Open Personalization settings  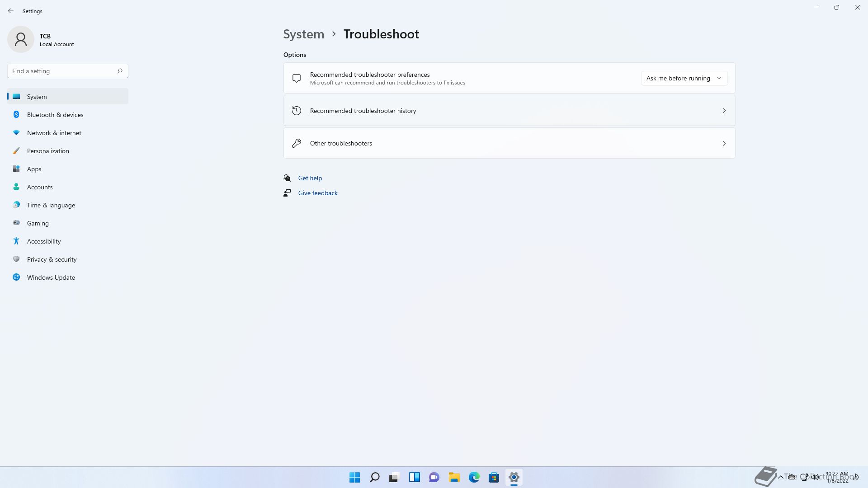[x=68, y=151]
